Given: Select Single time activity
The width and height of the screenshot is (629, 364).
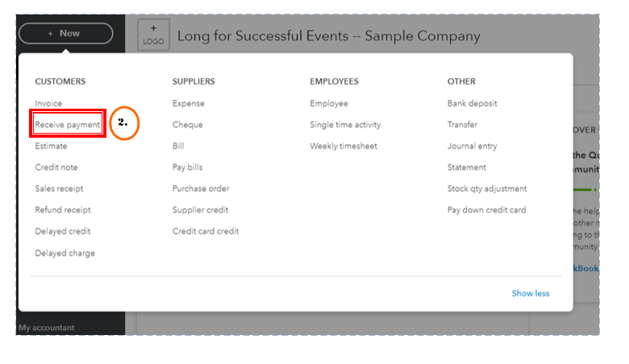Looking at the screenshot, I should [345, 125].
